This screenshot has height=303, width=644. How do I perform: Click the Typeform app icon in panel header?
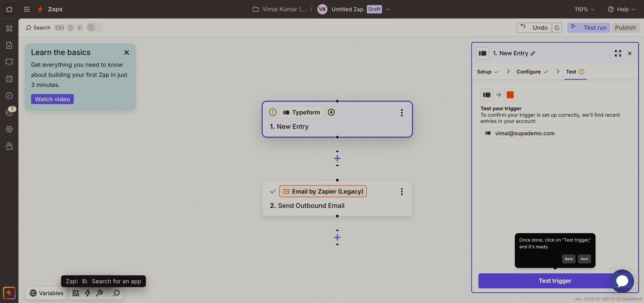(x=483, y=53)
